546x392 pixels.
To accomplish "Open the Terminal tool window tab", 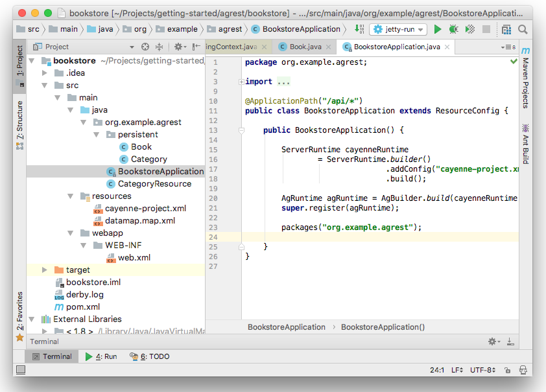I will [x=52, y=356].
